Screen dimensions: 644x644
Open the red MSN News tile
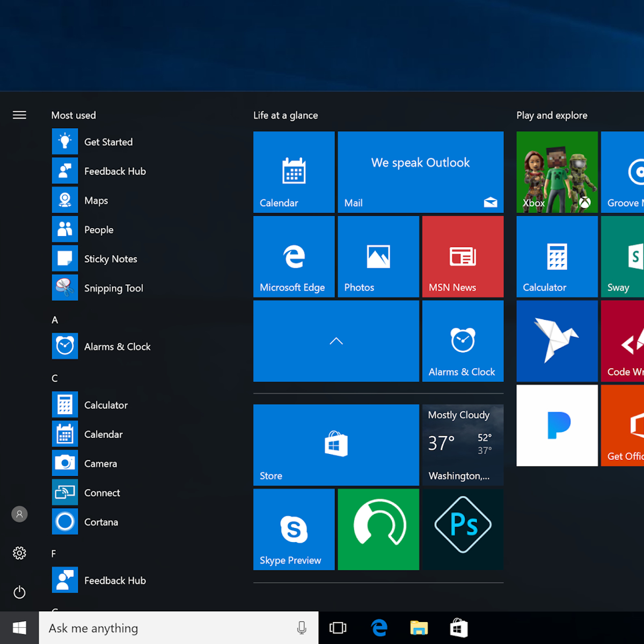463,257
